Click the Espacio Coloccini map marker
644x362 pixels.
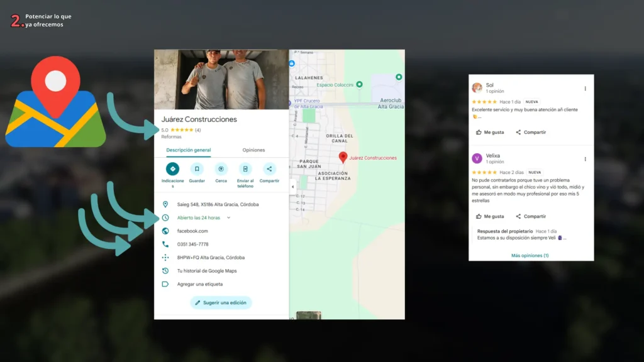coord(359,85)
